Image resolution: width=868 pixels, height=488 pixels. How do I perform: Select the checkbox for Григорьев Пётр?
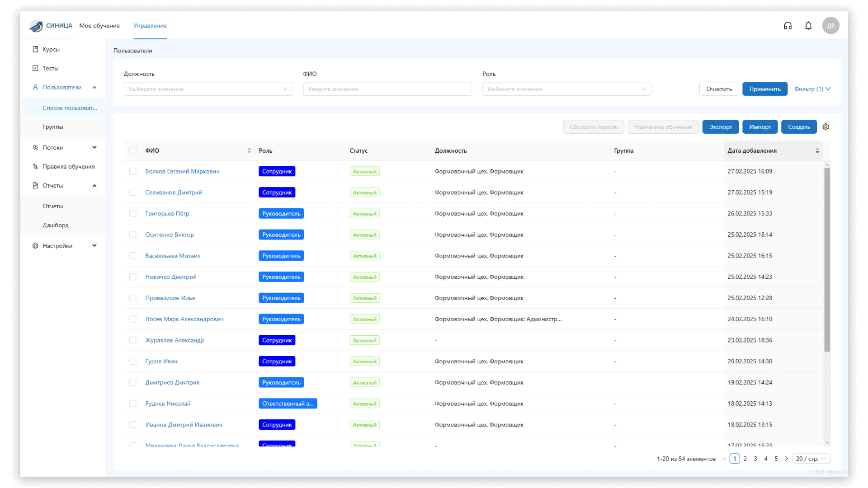[x=133, y=214]
